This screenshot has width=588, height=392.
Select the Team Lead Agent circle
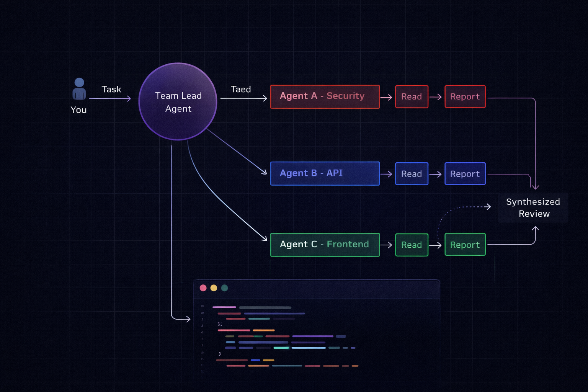[x=178, y=101]
